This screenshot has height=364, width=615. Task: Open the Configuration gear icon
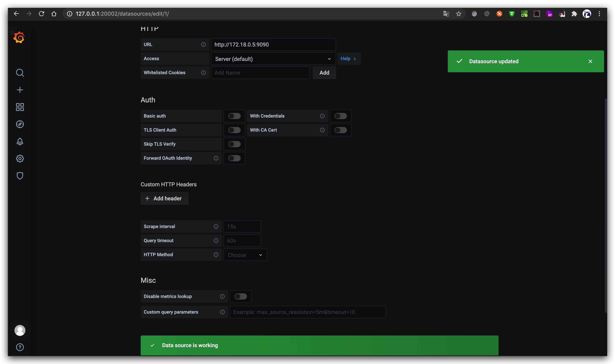tap(20, 158)
